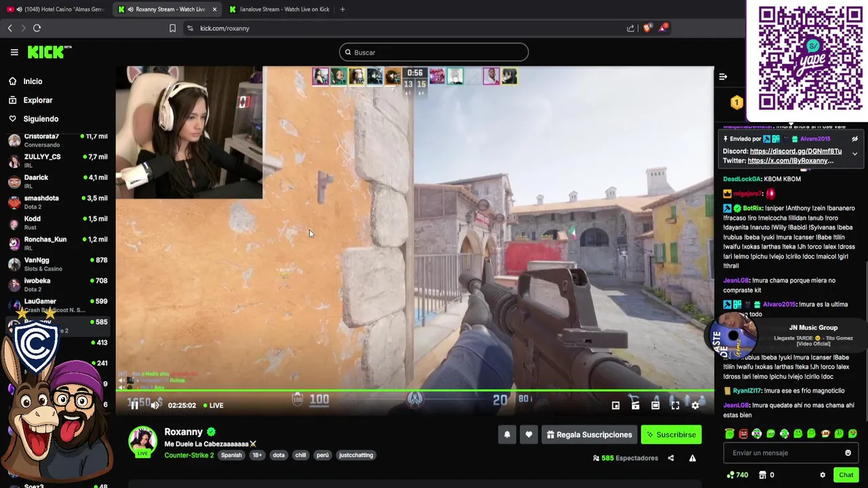The image size is (868, 488).
Task: Go to Inicio in sidebar
Action: pos(33,81)
